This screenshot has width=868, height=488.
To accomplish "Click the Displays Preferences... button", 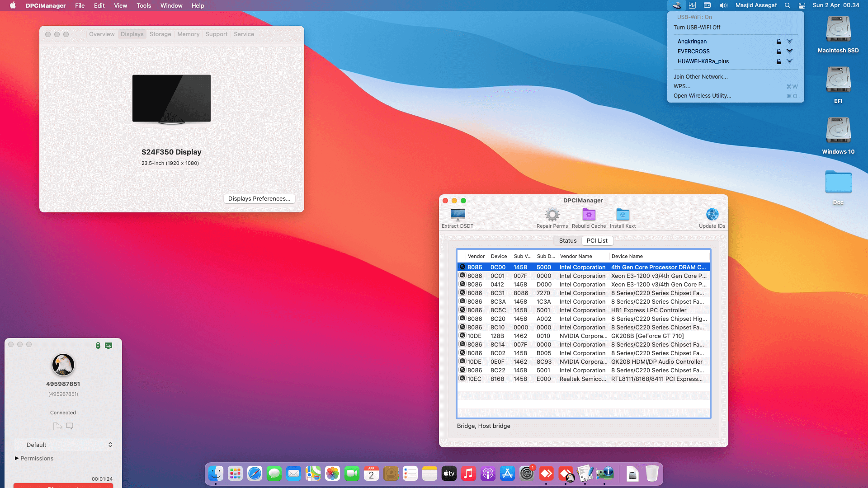I will (x=259, y=199).
